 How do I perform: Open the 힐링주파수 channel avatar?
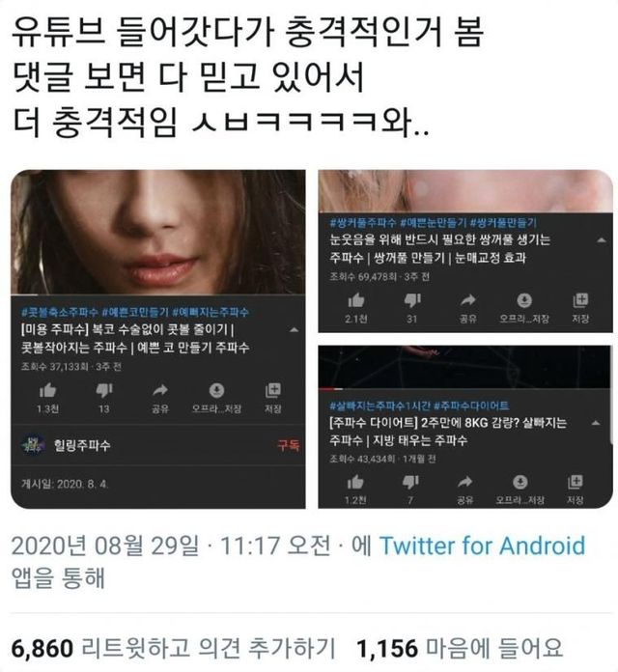(x=33, y=446)
